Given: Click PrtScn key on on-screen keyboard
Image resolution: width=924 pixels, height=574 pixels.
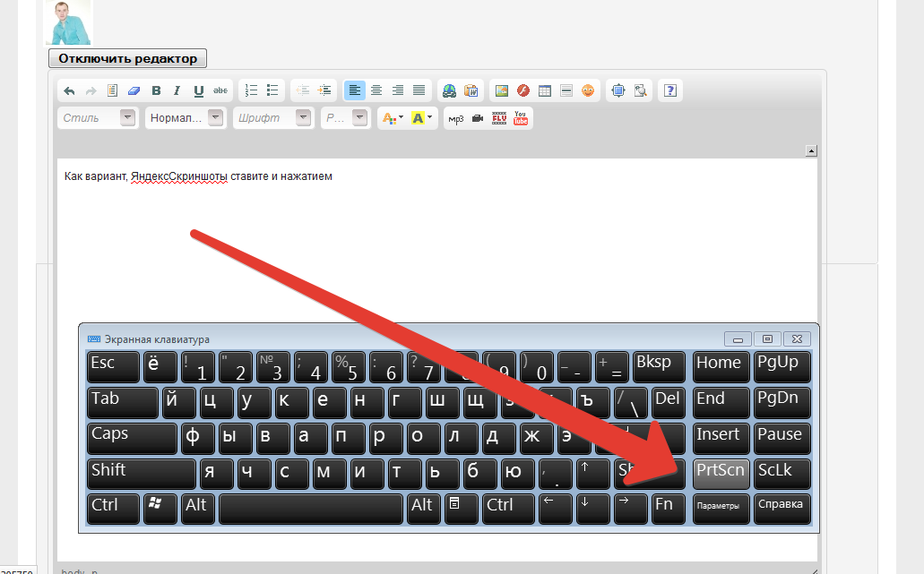Looking at the screenshot, I should pos(721,474).
